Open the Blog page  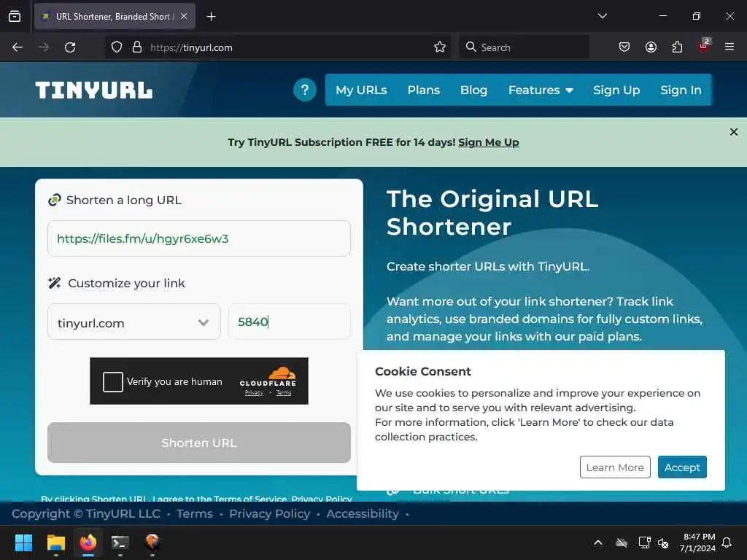[x=473, y=90]
